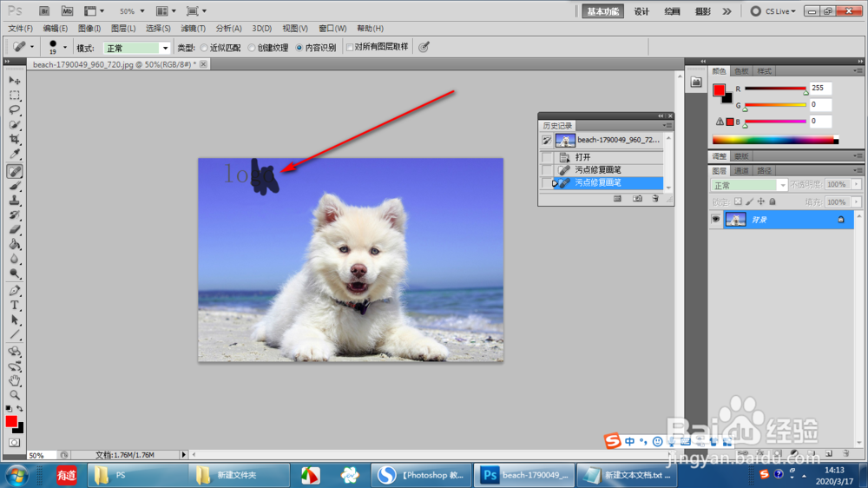
Task: Select the Clone Stamp tool
Action: pos(15,200)
